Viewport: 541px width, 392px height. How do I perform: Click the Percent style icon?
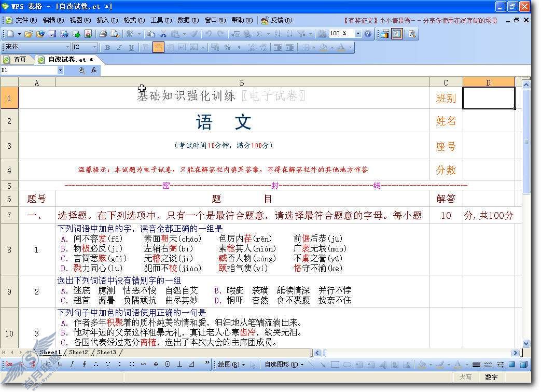227,47
